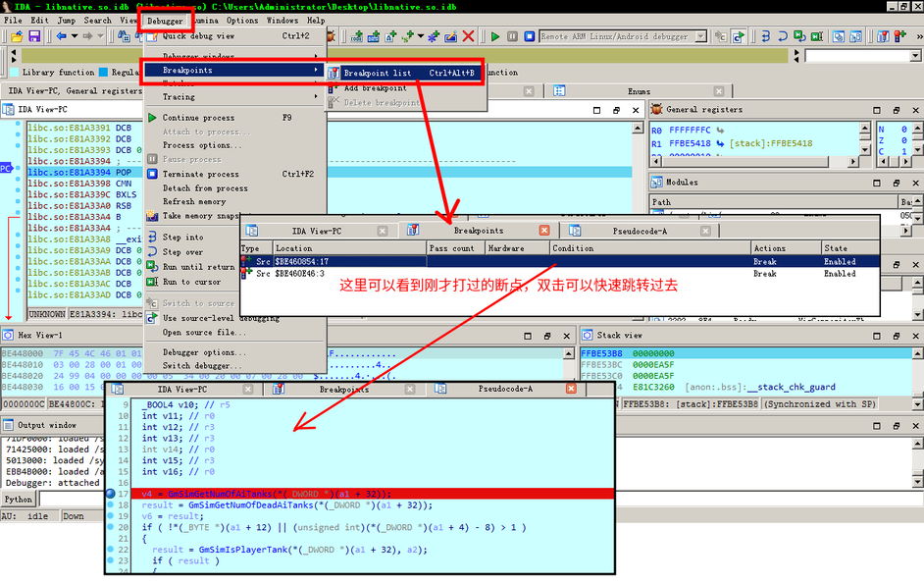Screen dimensions: 924x583
Task: Click the Breakpoint list toolbar icon
Action: [883, 36]
